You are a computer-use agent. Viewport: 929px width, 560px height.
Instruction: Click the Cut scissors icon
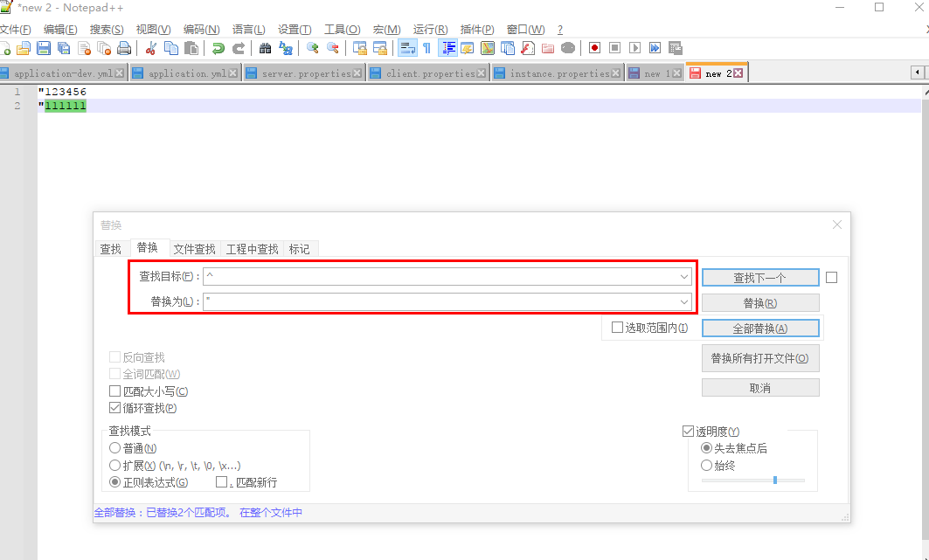(x=151, y=48)
